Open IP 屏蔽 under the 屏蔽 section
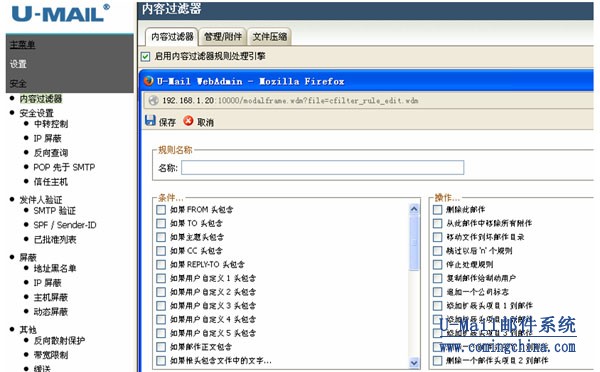Viewport: 600px width, 372px height. [47, 283]
